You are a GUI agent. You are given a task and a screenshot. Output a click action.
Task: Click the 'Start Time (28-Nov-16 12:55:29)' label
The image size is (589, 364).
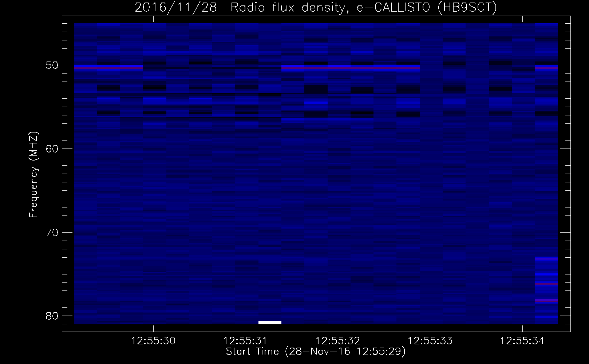(x=316, y=352)
